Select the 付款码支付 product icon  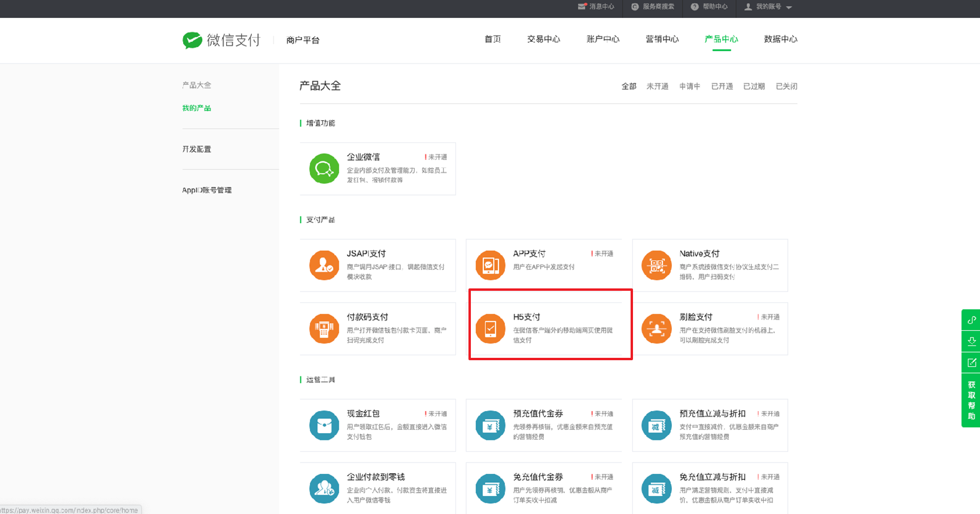(324, 329)
